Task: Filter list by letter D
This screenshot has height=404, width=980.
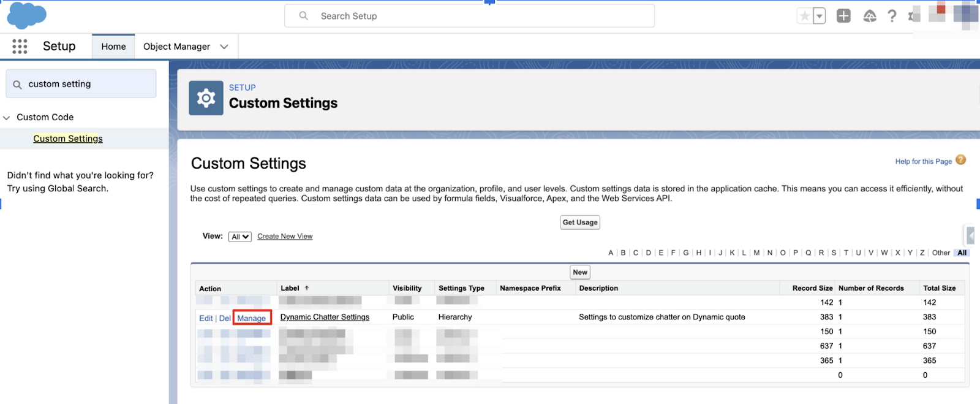Action: (649, 253)
